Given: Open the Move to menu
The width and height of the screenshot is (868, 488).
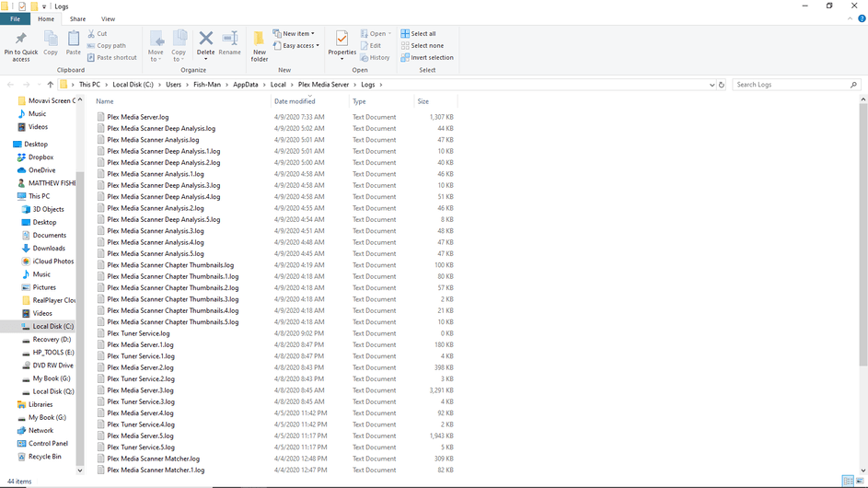Looking at the screenshot, I should point(156,45).
